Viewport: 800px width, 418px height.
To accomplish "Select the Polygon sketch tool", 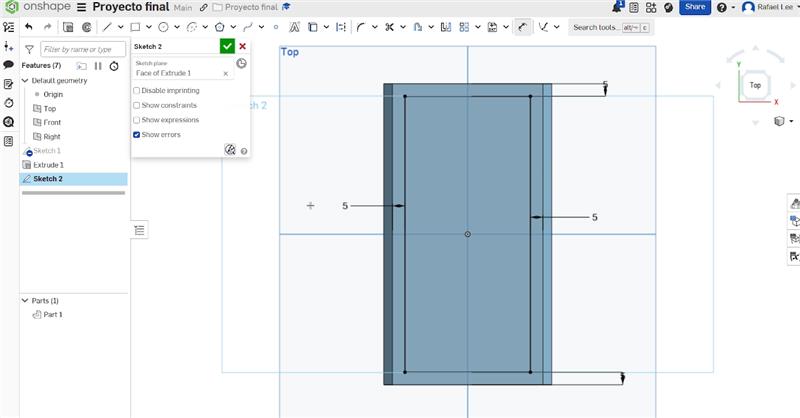I will tap(220, 27).
